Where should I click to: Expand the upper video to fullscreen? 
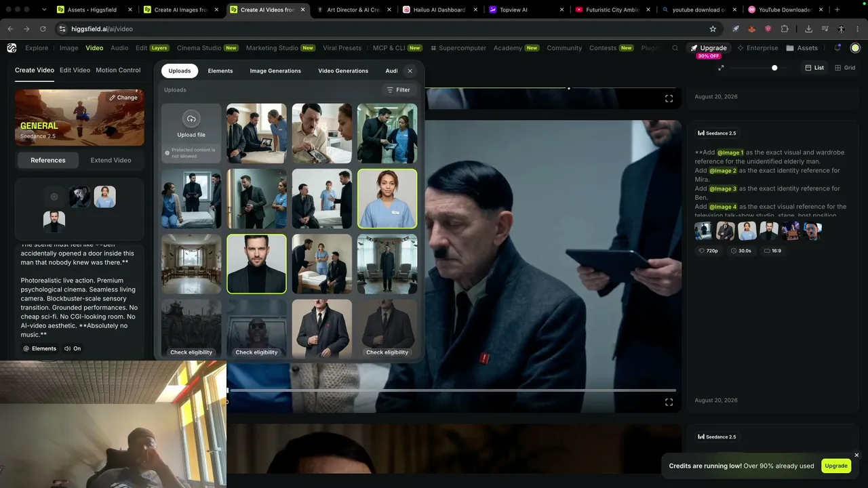[669, 98]
